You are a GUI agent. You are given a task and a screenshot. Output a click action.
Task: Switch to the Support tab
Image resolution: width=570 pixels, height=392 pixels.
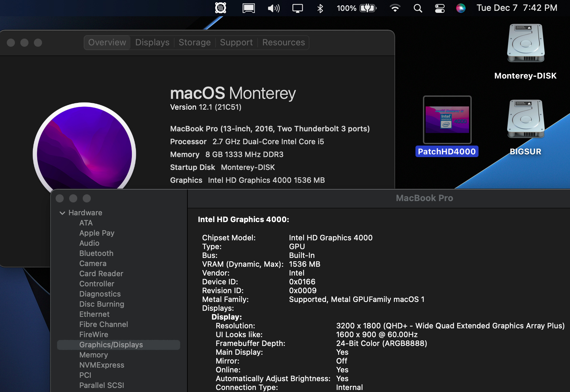(236, 42)
